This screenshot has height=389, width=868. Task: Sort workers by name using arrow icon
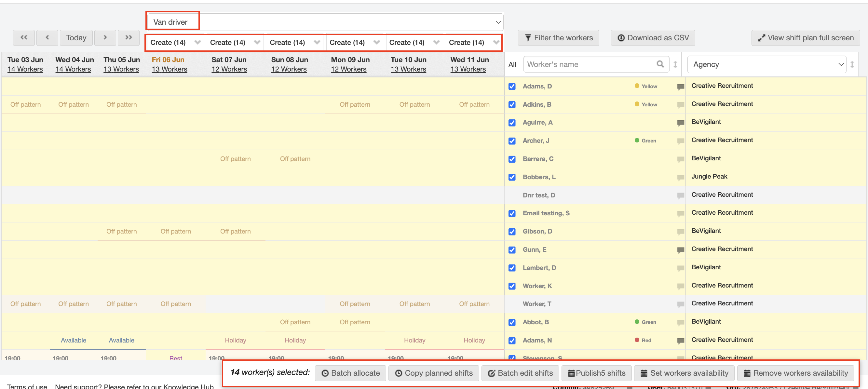(675, 64)
